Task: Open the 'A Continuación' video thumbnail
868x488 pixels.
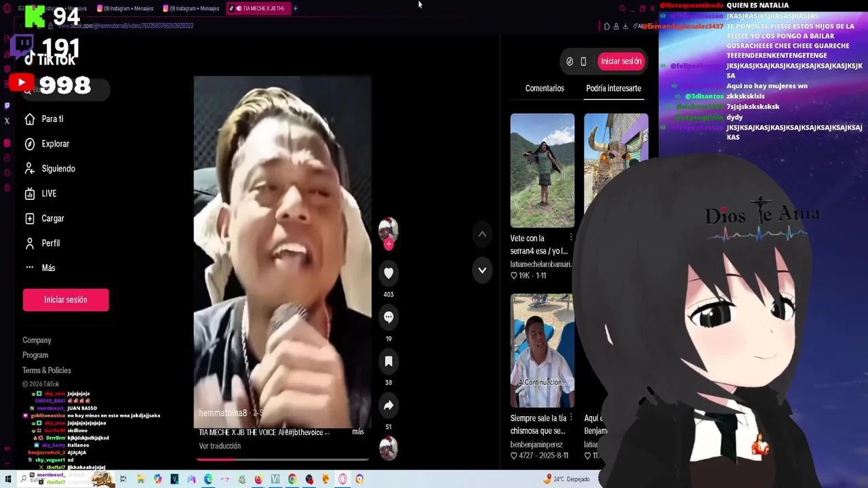Action: coord(542,350)
